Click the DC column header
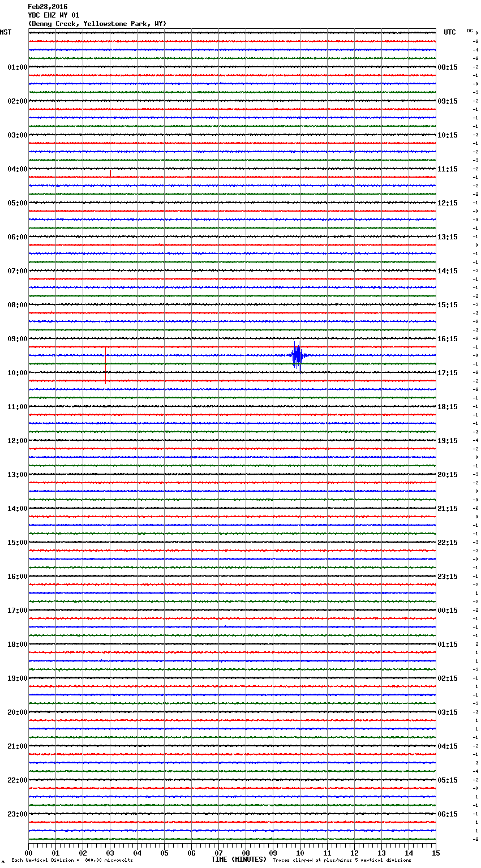This screenshot has height=868, width=481. pyautogui.click(x=470, y=31)
